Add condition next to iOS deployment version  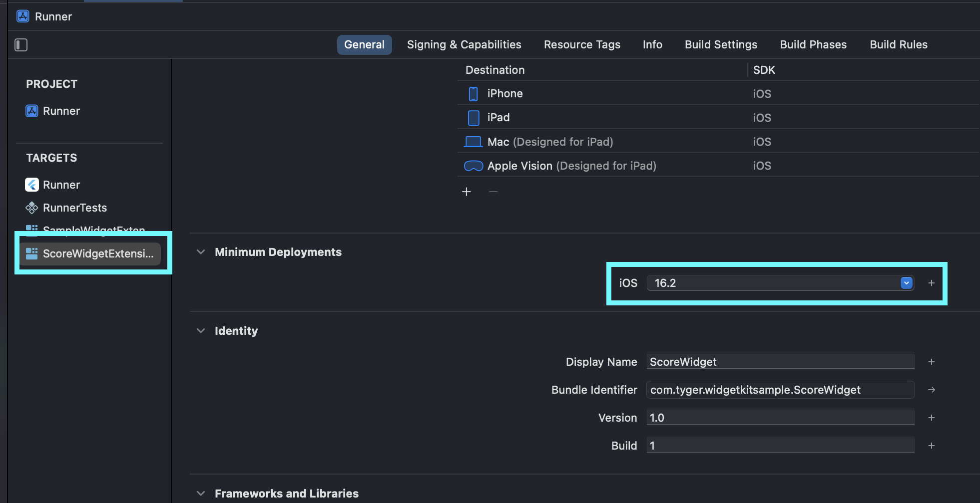932,283
